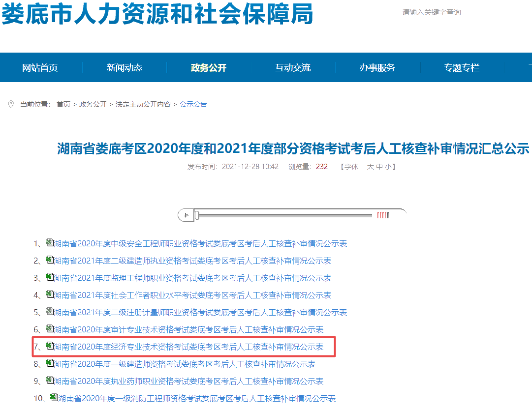This screenshot has width=532, height=411.
Task: Set font size to 小 (small)
Action: 388,167
